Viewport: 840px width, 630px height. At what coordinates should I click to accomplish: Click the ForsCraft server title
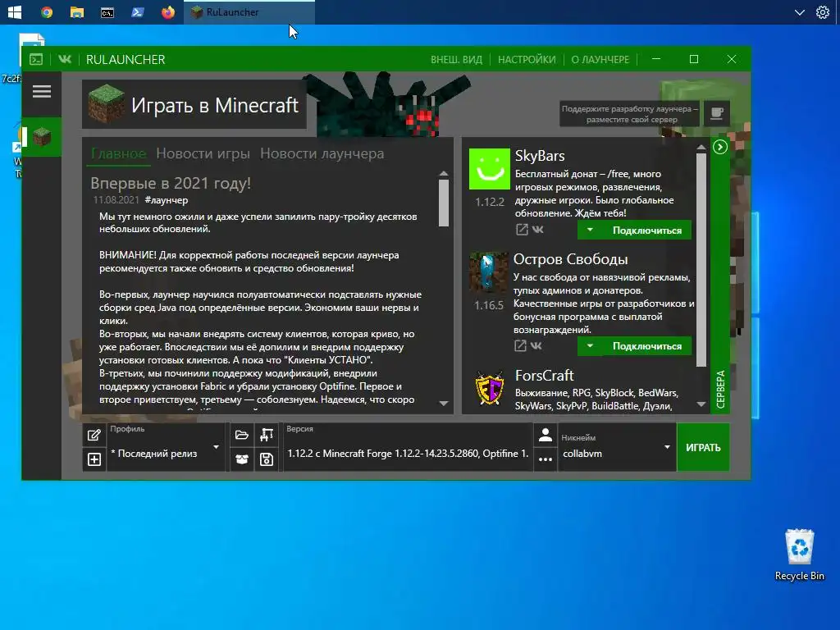click(x=545, y=375)
